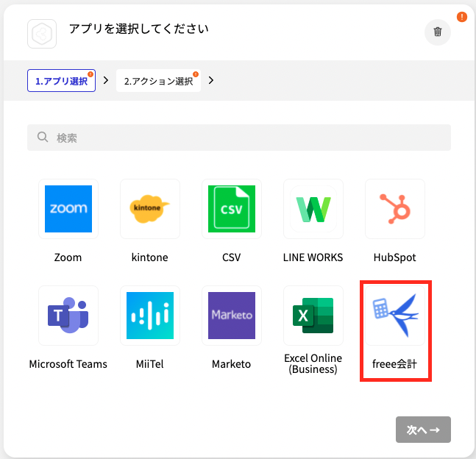Viewport: 476px width, 459px height.
Task: Choose the kintone app icon
Action: [150, 209]
